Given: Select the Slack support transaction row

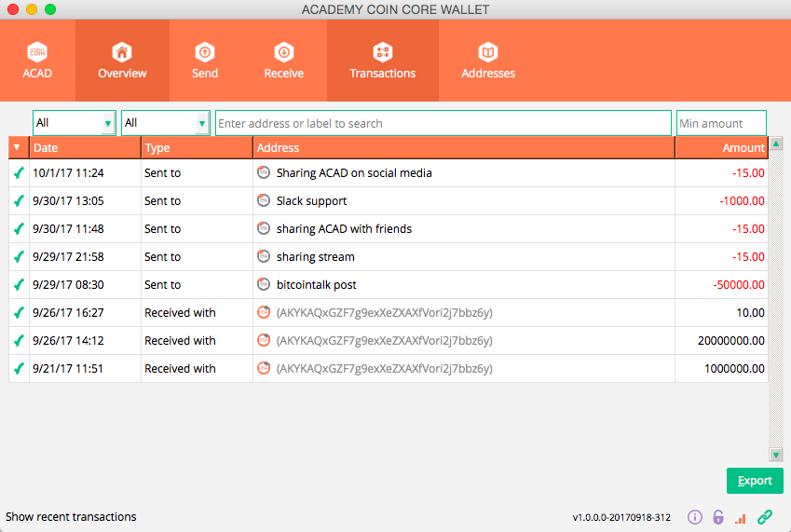Looking at the screenshot, I should click(x=389, y=200).
